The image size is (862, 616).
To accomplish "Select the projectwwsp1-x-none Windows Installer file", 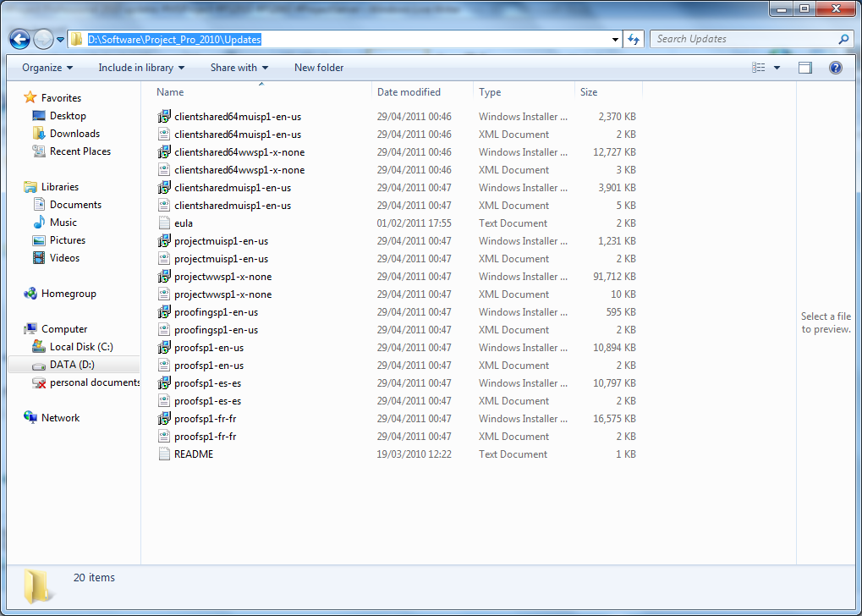I will pyautogui.click(x=222, y=277).
